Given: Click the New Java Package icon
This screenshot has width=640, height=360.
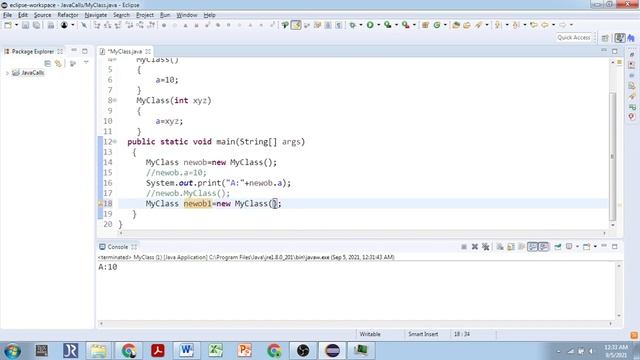Looking at the screenshot, I should coord(425,25).
